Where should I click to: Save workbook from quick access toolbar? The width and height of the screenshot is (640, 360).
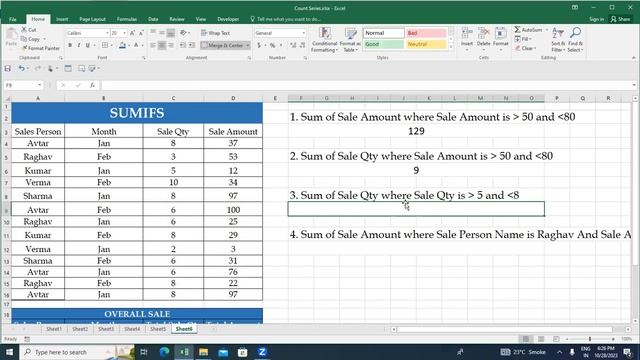(8, 69)
